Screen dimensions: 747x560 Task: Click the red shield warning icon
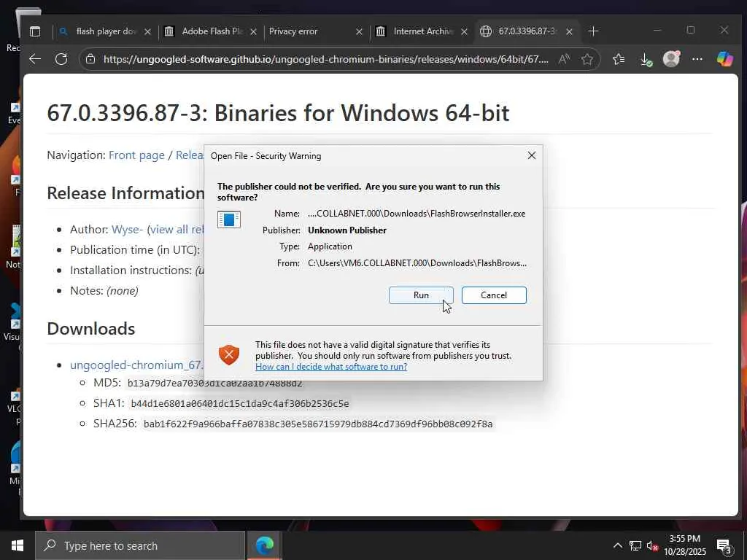(x=228, y=355)
